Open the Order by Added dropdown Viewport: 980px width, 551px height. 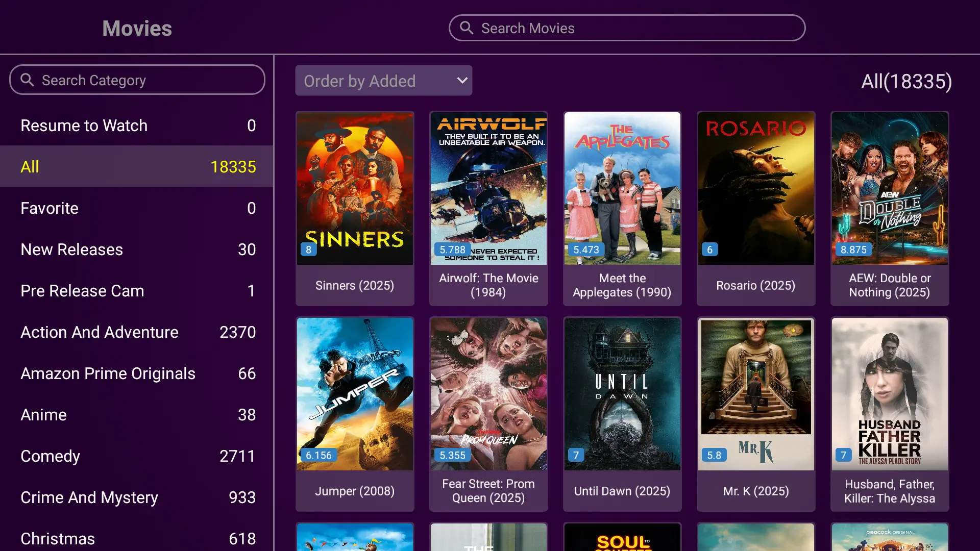coord(384,81)
